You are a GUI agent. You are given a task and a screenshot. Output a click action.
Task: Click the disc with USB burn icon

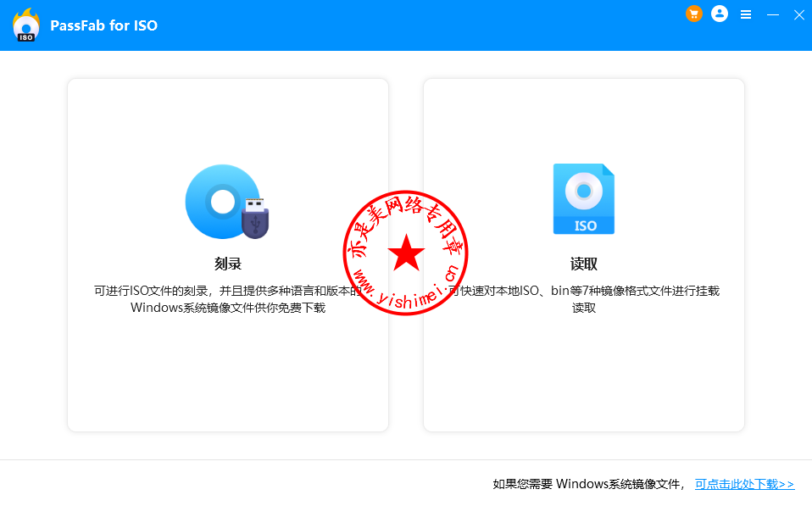(227, 202)
